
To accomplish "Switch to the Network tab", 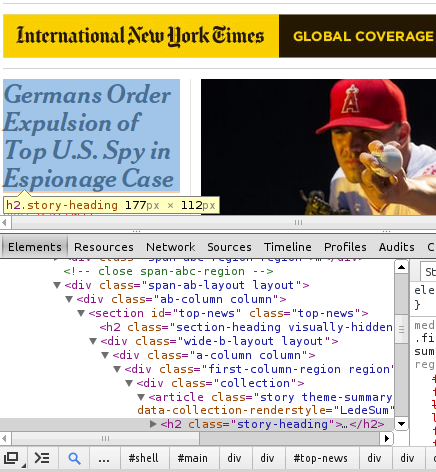I will [171, 247].
